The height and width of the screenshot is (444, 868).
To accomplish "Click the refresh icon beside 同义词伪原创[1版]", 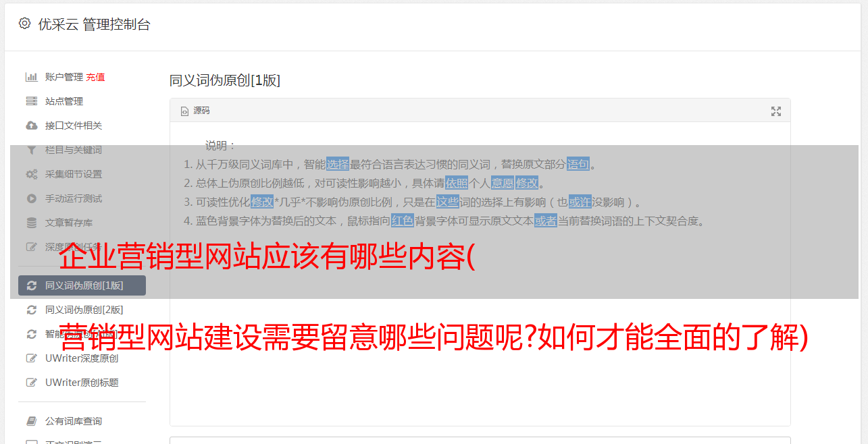I will pos(31,285).
